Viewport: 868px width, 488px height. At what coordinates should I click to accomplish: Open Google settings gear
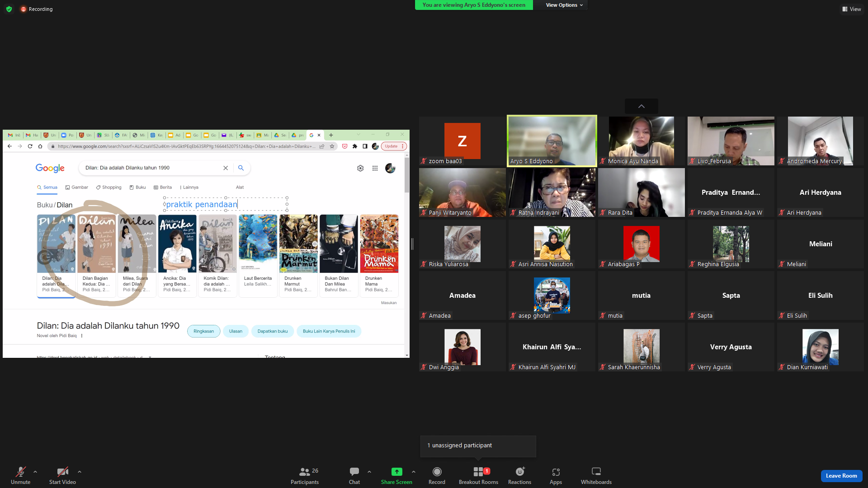(360, 168)
